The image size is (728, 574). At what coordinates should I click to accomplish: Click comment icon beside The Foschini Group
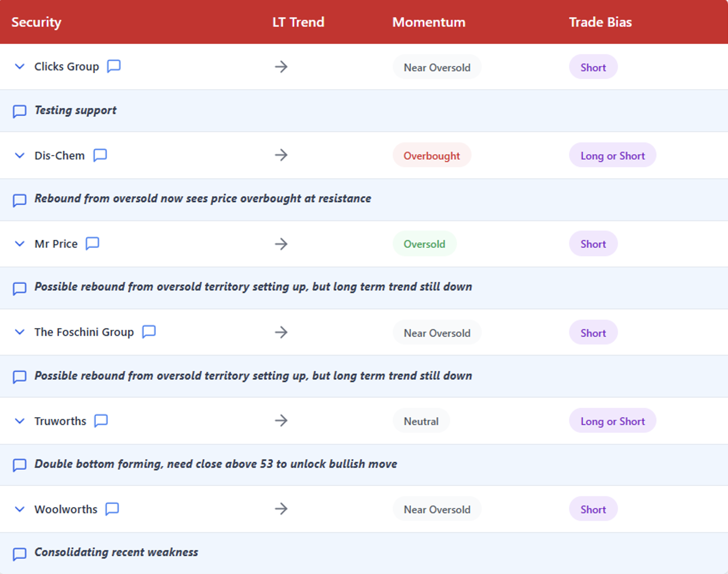[149, 331]
